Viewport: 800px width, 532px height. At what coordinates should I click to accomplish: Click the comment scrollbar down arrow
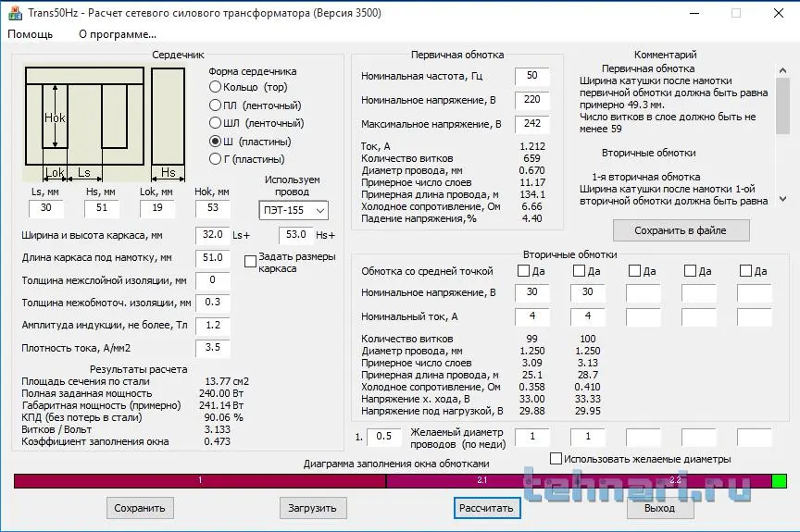pyautogui.click(x=782, y=199)
